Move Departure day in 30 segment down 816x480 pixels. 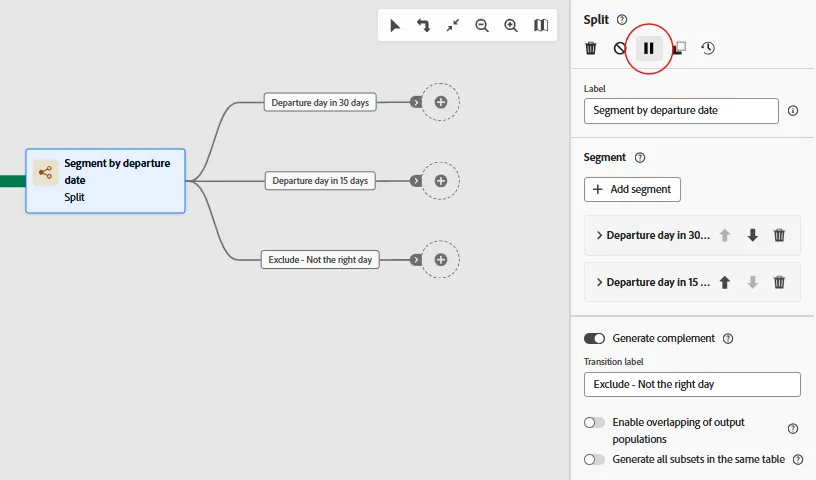(x=753, y=235)
